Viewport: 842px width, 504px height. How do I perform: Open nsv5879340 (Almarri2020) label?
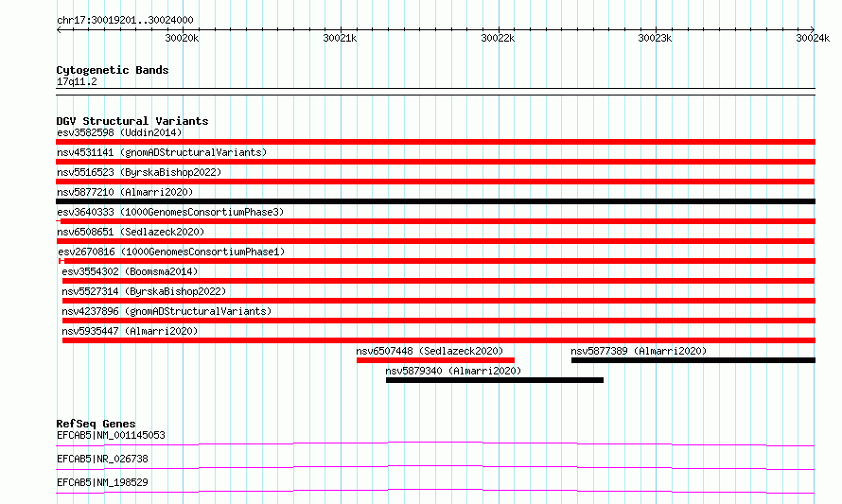pos(453,371)
